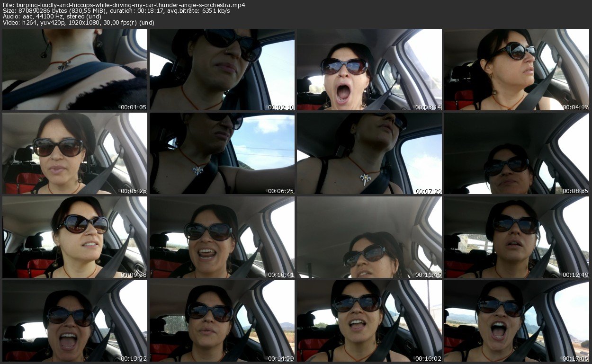This screenshot has height=364, width=592.
Task: Open the thumbnail marked 00:09:38
Action: tap(75, 237)
